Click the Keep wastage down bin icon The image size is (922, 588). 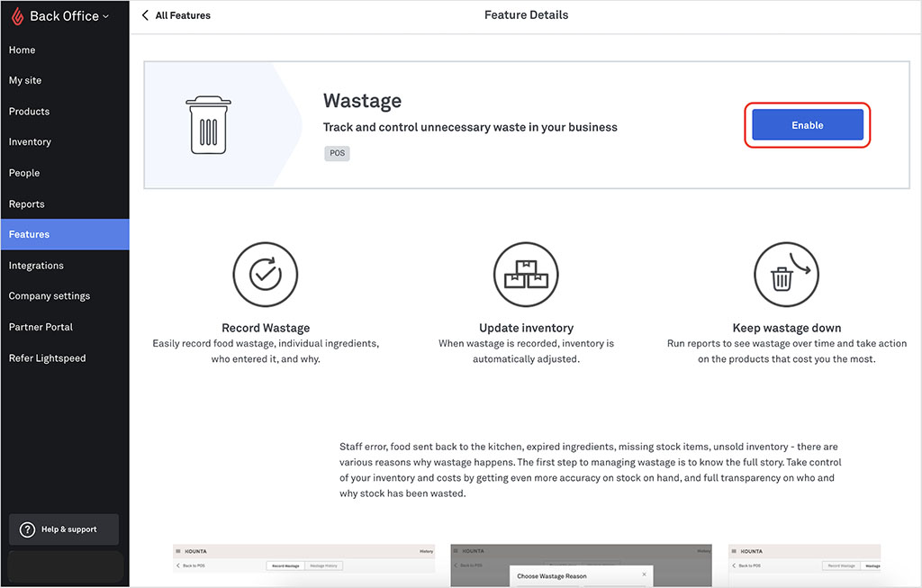[x=786, y=274]
